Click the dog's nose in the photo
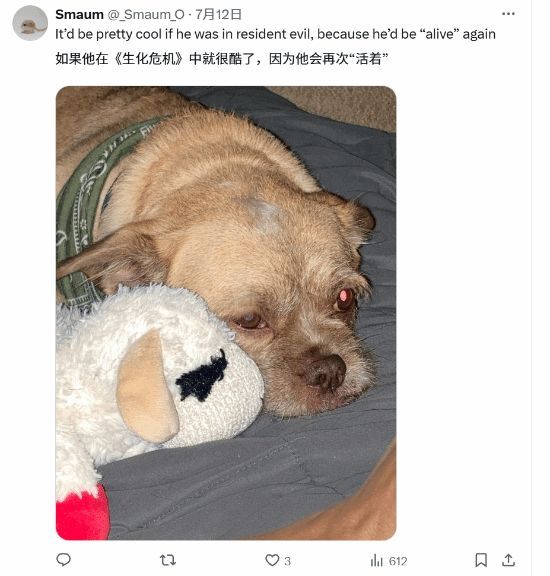 [x=323, y=371]
